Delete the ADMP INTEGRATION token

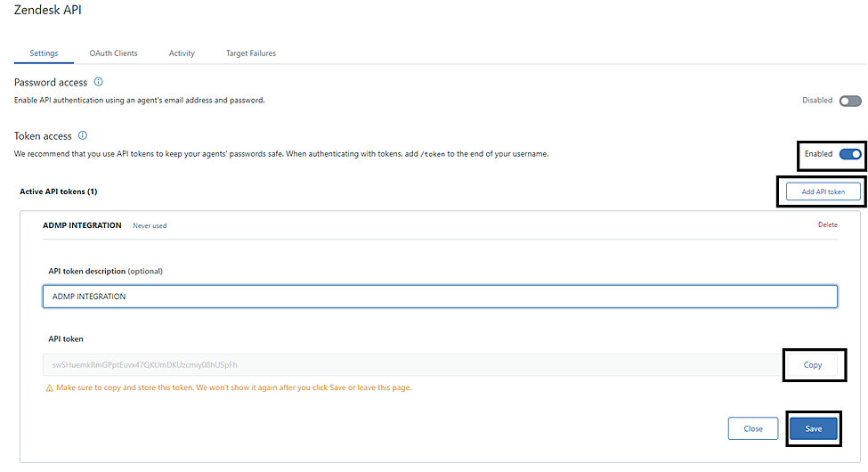coord(828,224)
